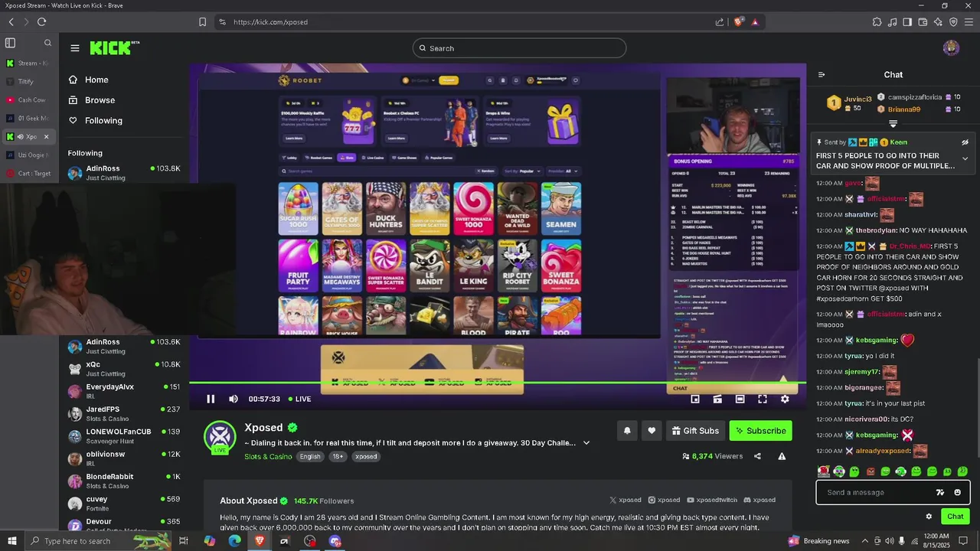Toggle heart follow for Xposed

click(652, 431)
